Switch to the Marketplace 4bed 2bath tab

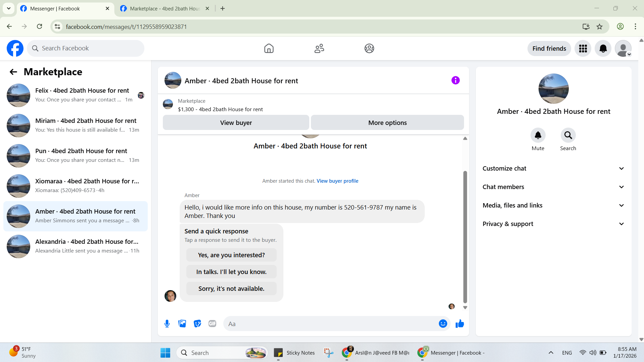tap(165, 9)
